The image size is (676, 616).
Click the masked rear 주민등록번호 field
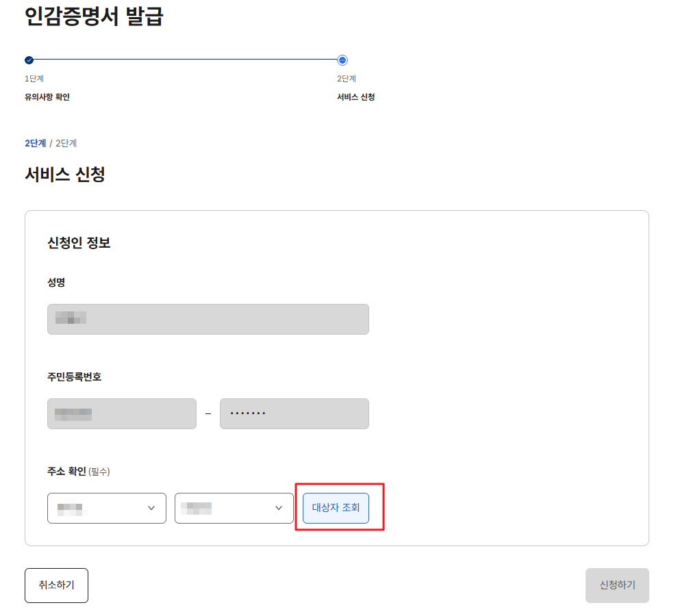[x=294, y=413]
